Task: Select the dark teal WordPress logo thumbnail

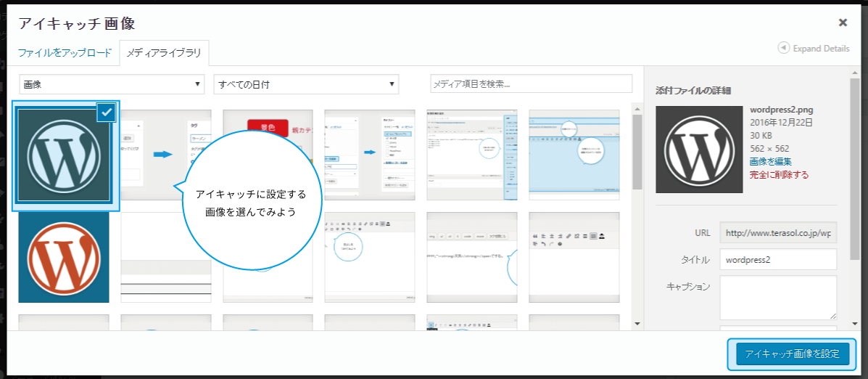Action: [65, 155]
